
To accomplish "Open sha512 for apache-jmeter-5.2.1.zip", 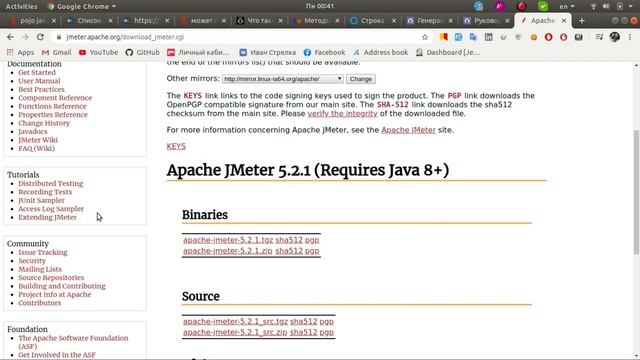I will (x=289, y=251).
